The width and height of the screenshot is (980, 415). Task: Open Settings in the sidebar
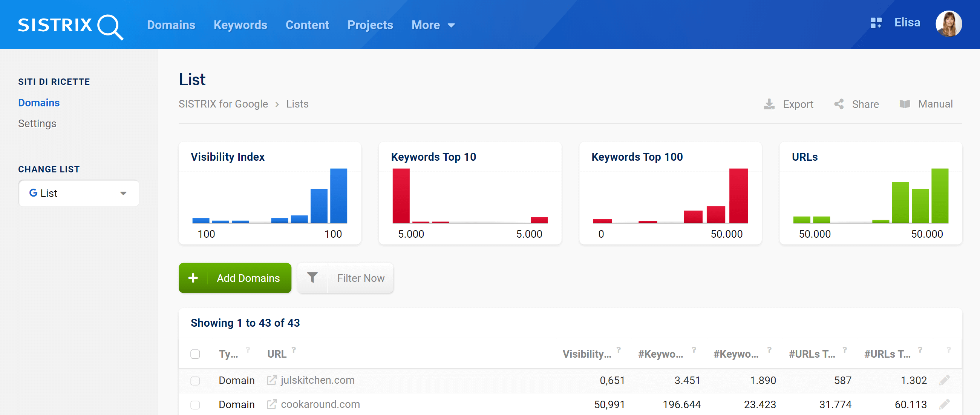click(37, 123)
